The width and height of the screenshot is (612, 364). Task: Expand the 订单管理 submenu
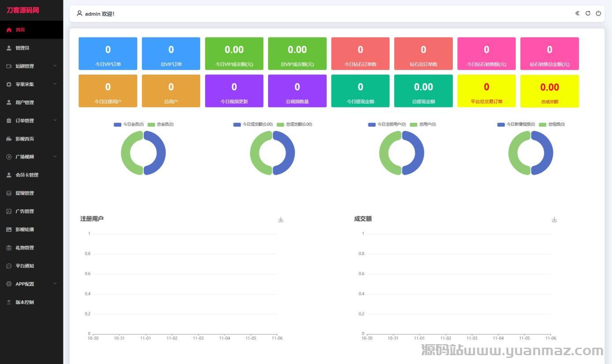(55, 120)
